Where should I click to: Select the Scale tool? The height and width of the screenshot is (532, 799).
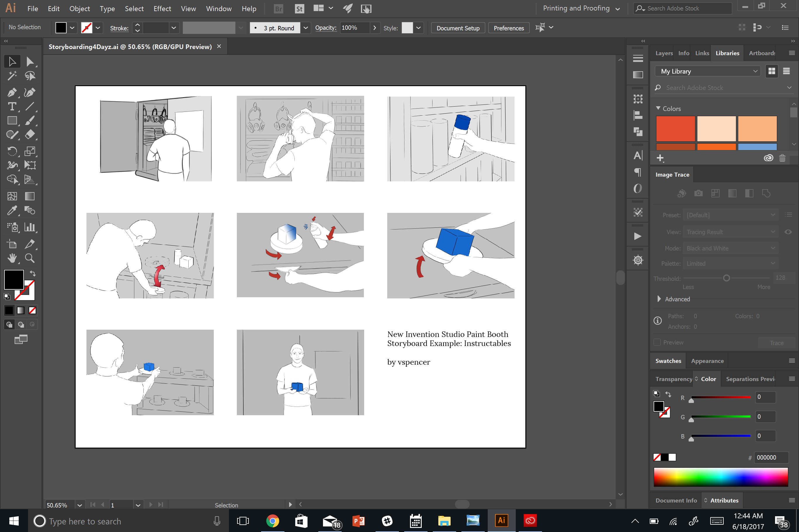coord(30,151)
